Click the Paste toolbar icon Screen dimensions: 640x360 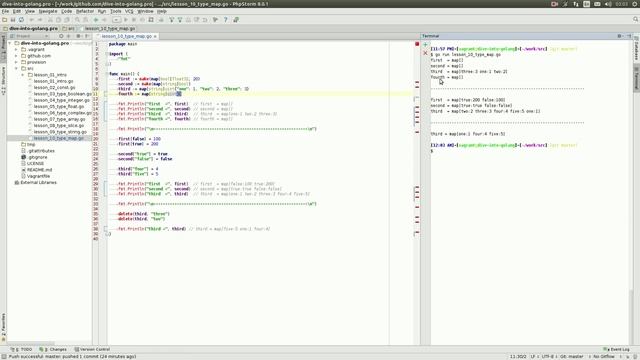67,20
